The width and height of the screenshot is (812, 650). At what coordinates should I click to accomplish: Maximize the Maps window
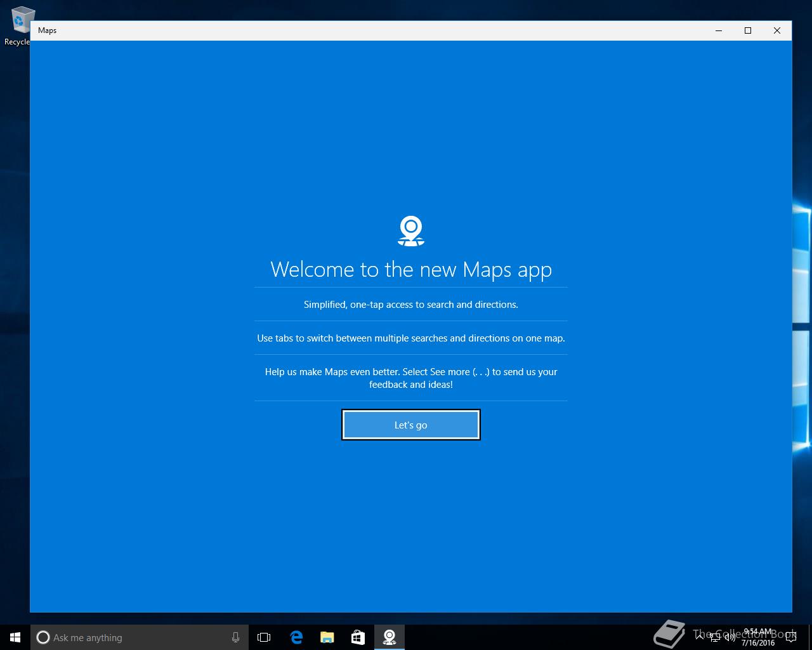point(748,30)
